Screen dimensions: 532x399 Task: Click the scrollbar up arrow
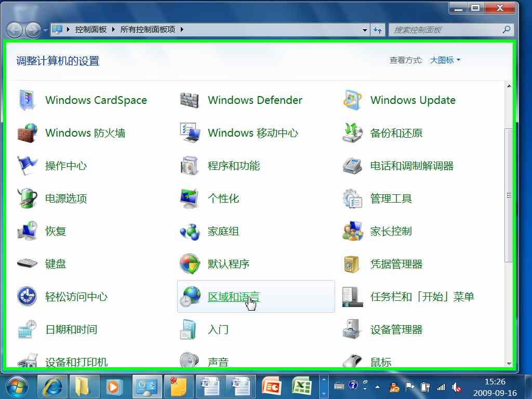(509, 86)
